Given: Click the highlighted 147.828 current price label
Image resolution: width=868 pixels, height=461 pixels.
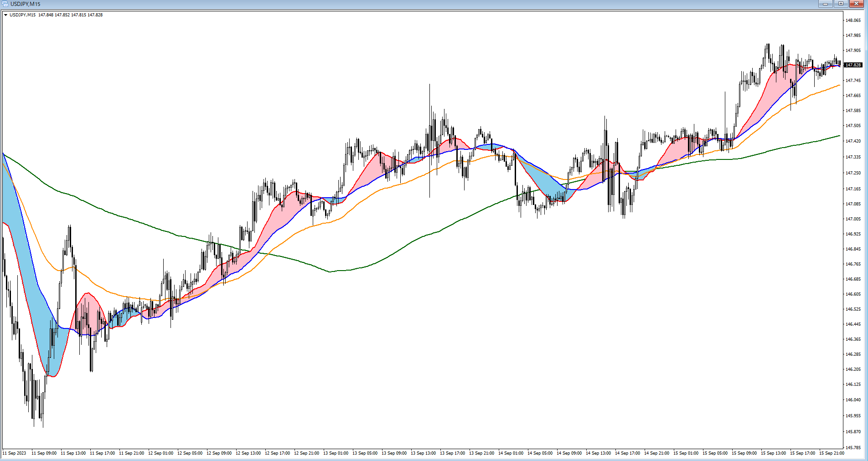Looking at the screenshot, I should [853, 65].
